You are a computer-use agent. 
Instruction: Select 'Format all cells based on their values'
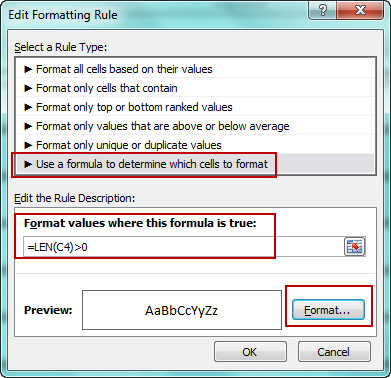coord(195,69)
